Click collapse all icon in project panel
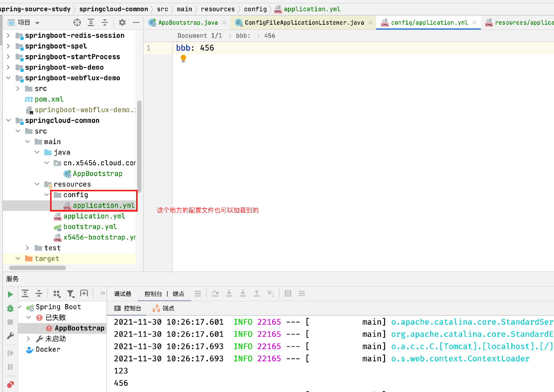The image size is (554, 392). click(x=105, y=23)
